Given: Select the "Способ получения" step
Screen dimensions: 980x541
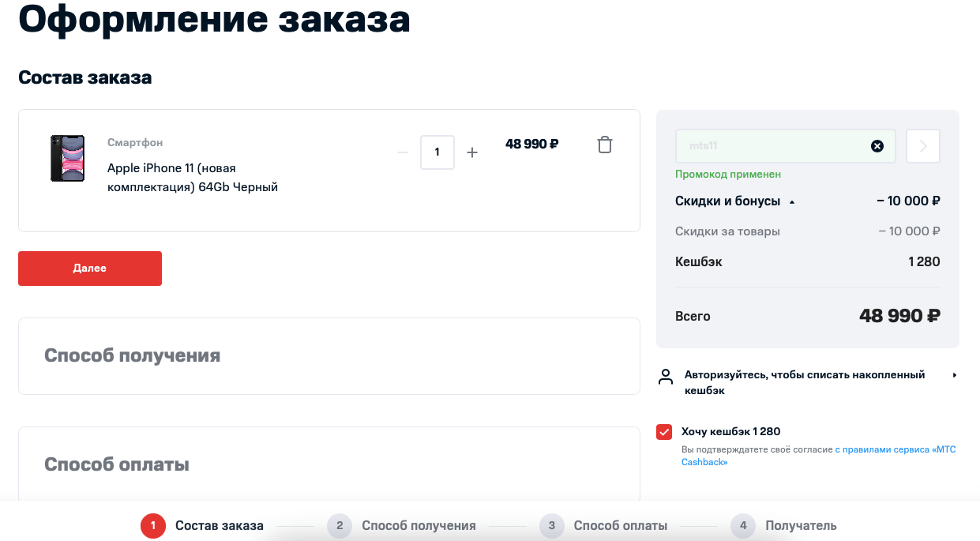Looking at the screenshot, I should (418, 525).
